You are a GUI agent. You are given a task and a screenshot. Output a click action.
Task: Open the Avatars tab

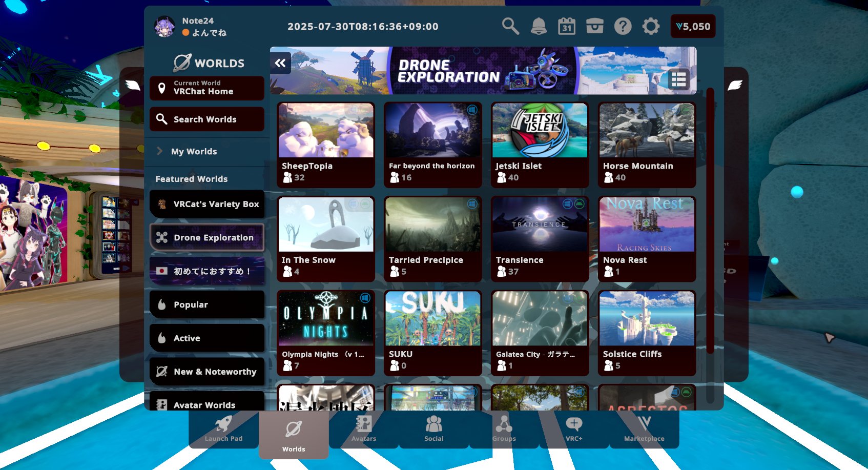364,430
